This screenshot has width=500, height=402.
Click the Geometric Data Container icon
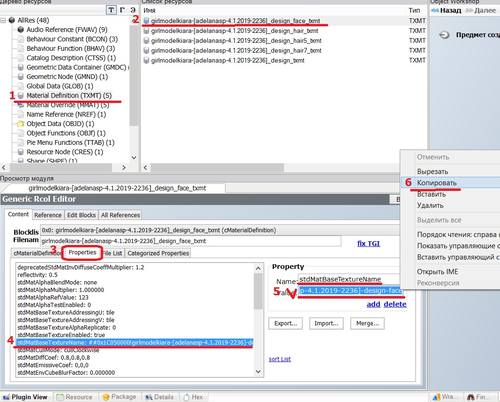(x=21, y=67)
